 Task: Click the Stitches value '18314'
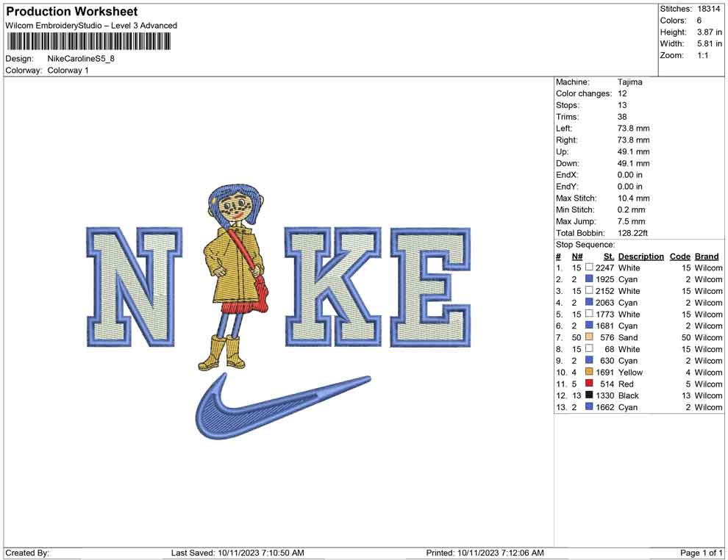pyautogui.click(x=708, y=9)
